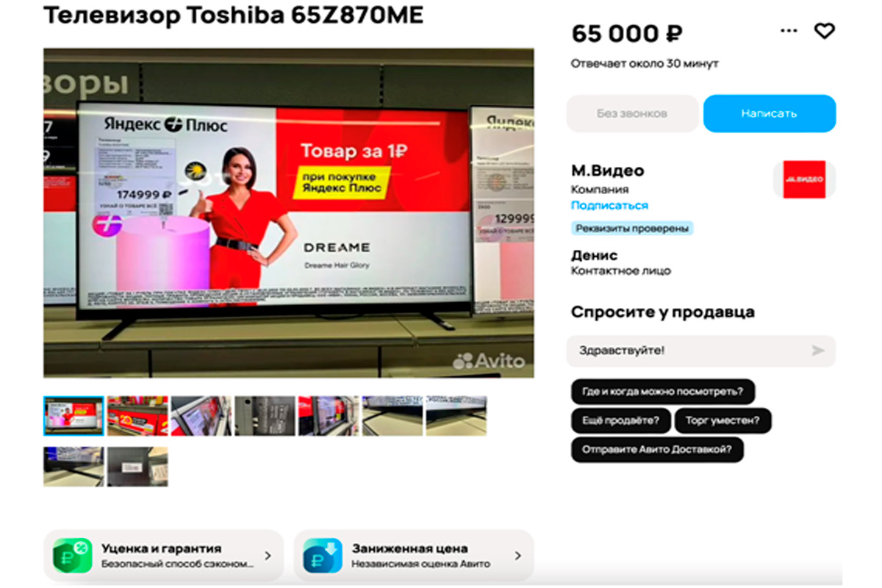Expand Уценка и гарантия chevron
The width and height of the screenshot is (882, 588).
[x=268, y=556]
